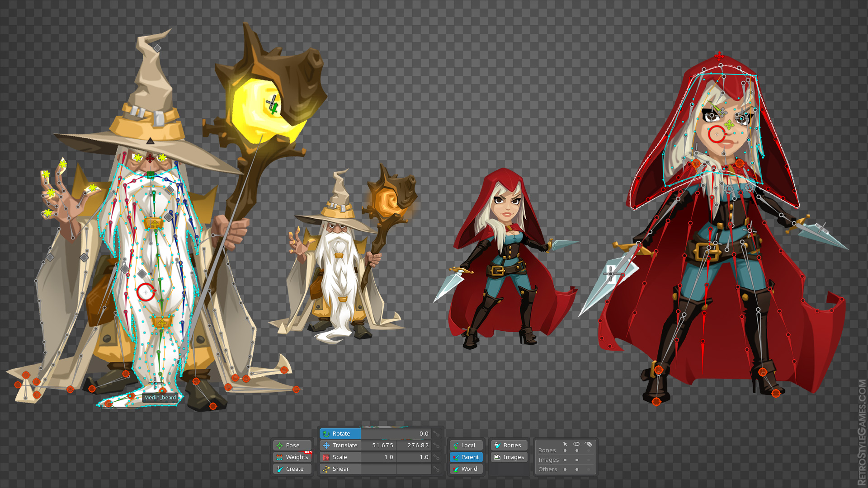The height and width of the screenshot is (488, 868).
Task: Select the Scale tool
Action: 339,457
